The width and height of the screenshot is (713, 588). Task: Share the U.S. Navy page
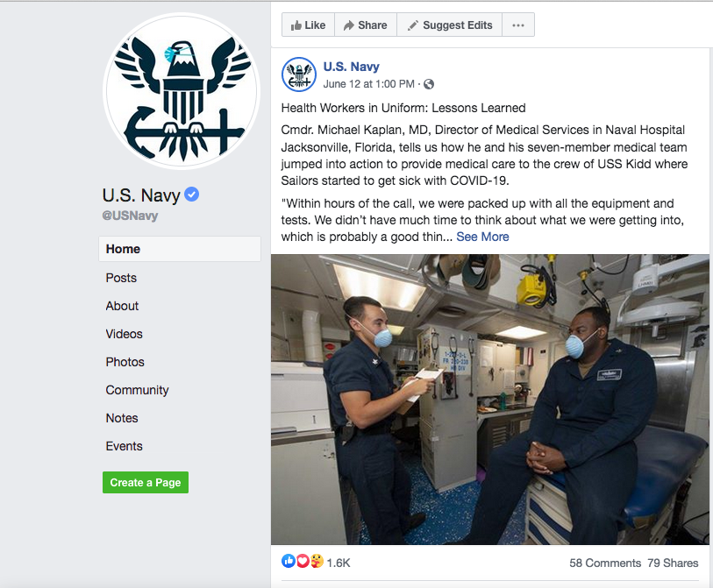[x=366, y=25]
